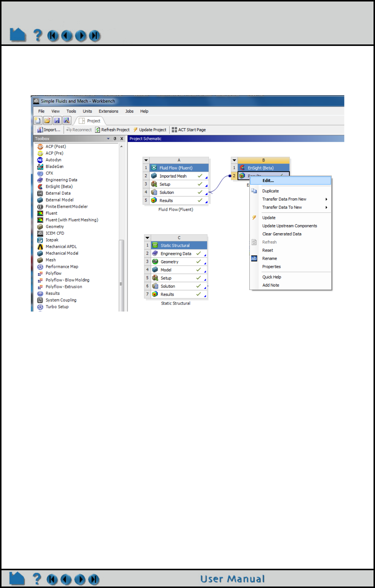Screen dimensions: 375x588
Task: Click Refresh Project in the toolbar
Action: coord(113,130)
